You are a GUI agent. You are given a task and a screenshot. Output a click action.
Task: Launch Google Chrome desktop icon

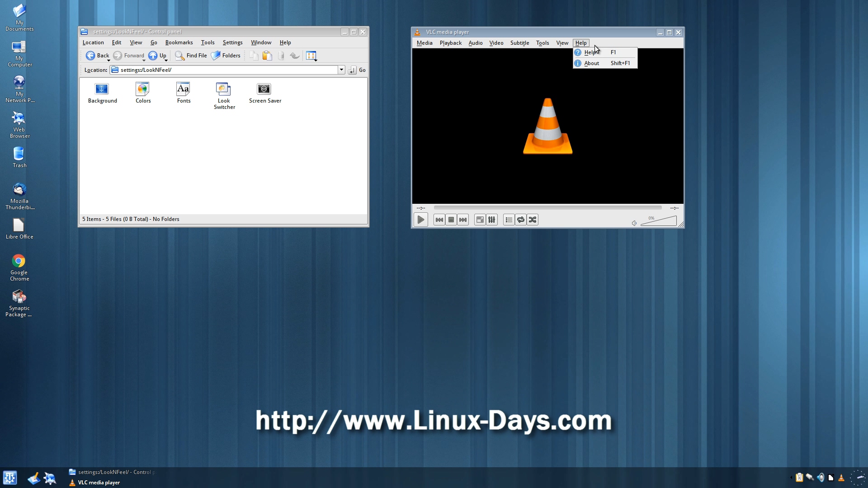point(19,268)
